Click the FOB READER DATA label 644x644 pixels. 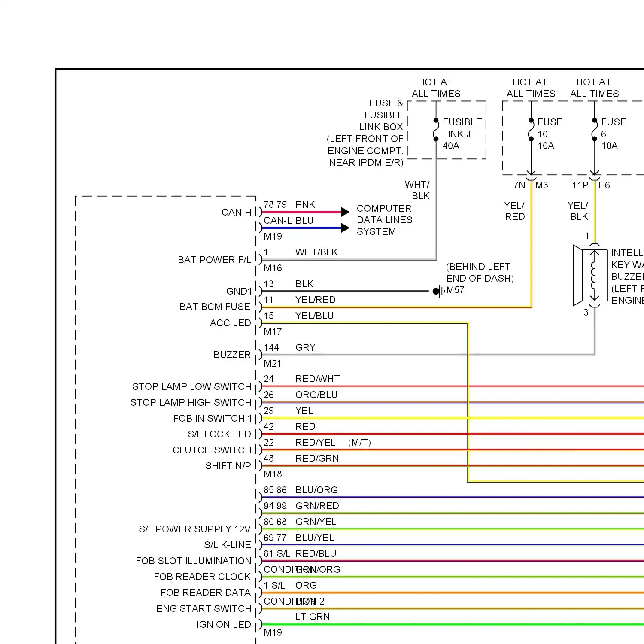coord(205,592)
